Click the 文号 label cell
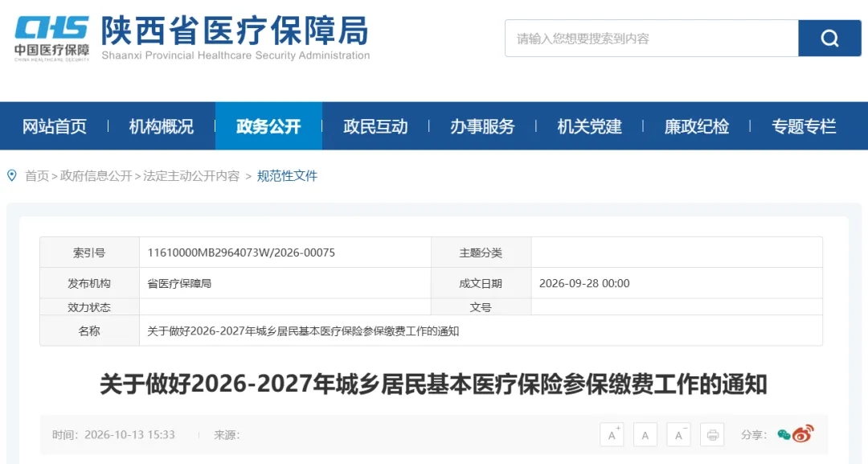The height and width of the screenshot is (464, 868). tap(481, 307)
